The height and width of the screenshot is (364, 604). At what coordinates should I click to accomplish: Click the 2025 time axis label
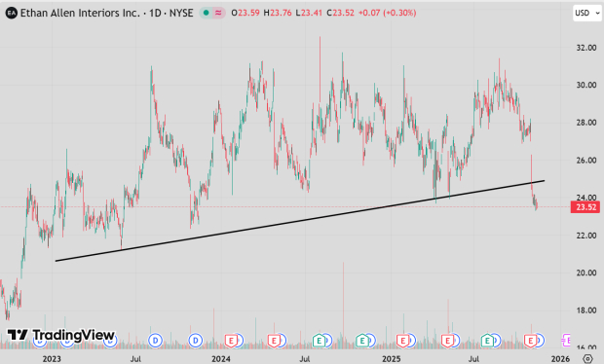click(x=391, y=359)
